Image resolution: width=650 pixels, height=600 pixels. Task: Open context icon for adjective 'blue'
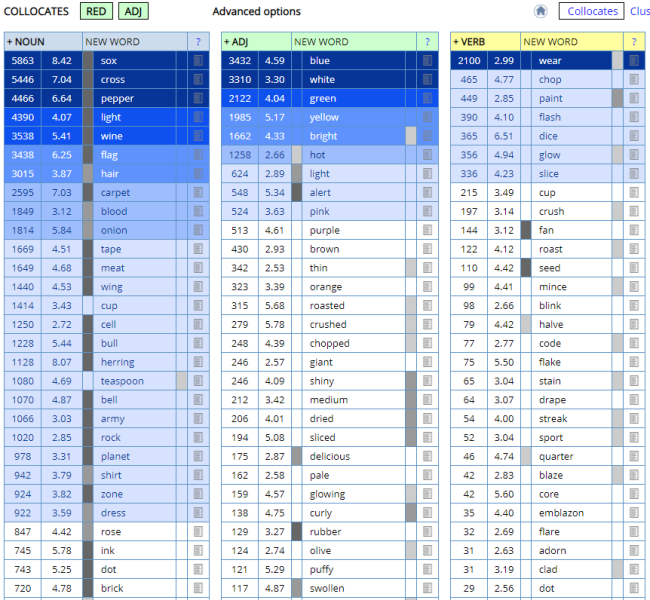pos(427,61)
